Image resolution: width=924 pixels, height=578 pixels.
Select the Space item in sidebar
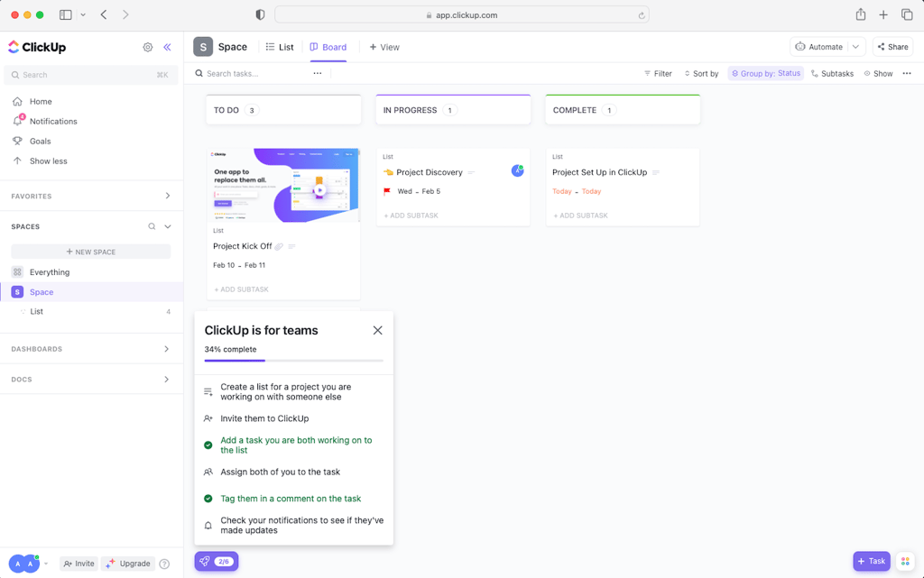pyautogui.click(x=42, y=292)
